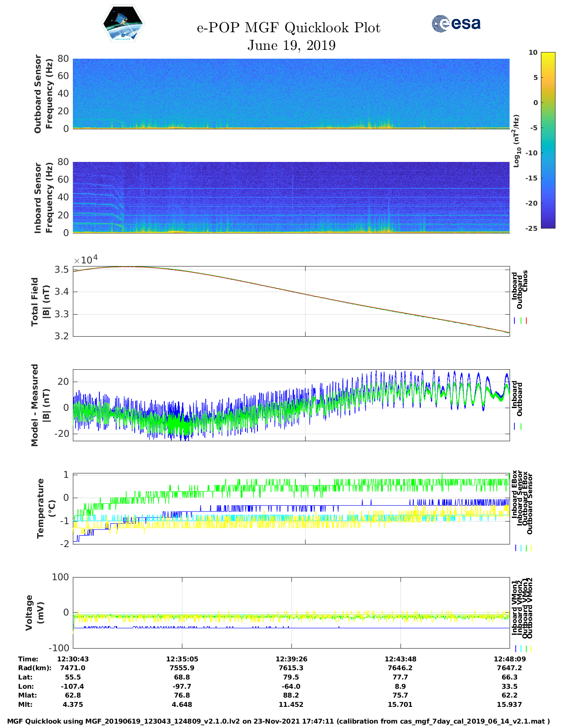Click the Inboard Sensor spectrogram panel
563x728 pixels.
pyautogui.click(x=291, y=197)
